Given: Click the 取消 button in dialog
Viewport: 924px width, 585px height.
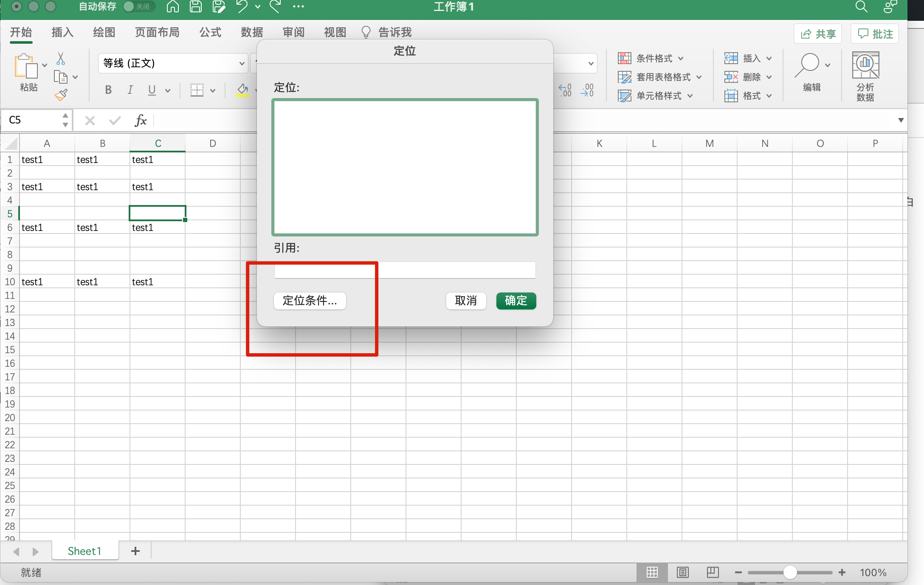Looking at the screenshot, I should coord(465,301).
